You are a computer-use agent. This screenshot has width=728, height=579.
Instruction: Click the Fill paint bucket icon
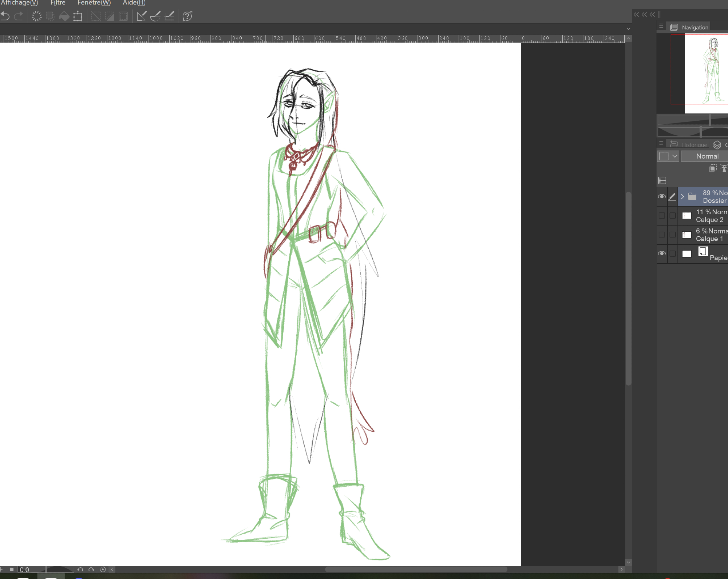click(x=64, y=16)
